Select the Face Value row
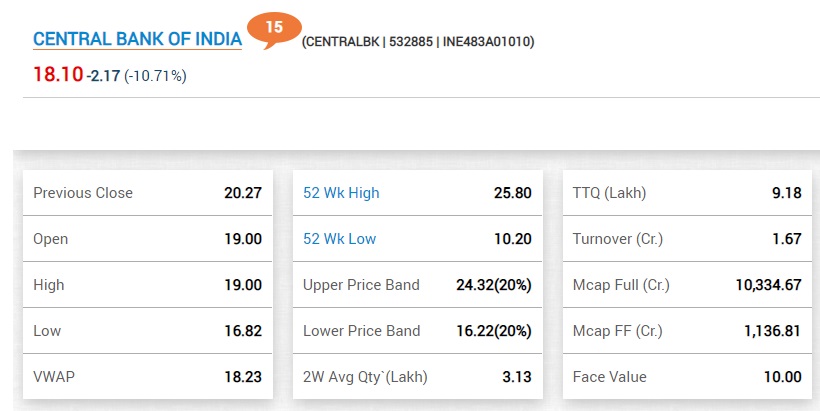 pyautogui.click(x=687, y=377)
